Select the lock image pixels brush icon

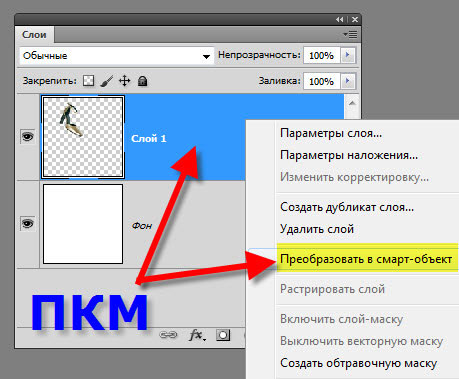coord(107,81)
